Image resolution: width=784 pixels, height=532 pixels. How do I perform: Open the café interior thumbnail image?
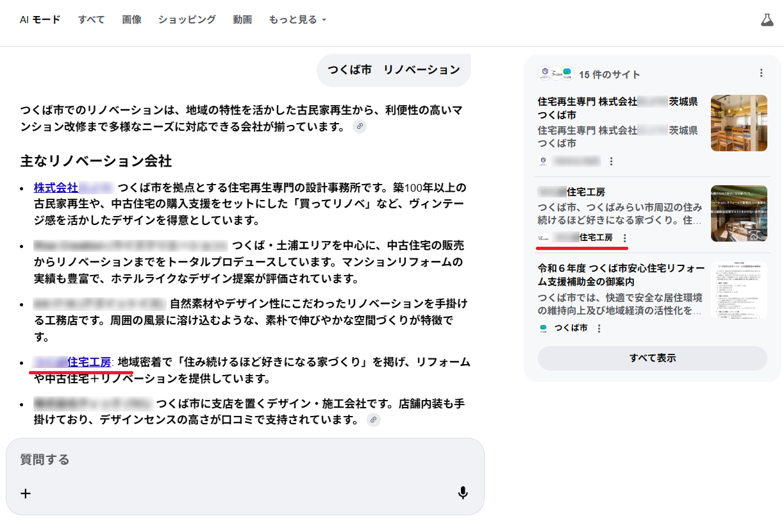(738, 123)
